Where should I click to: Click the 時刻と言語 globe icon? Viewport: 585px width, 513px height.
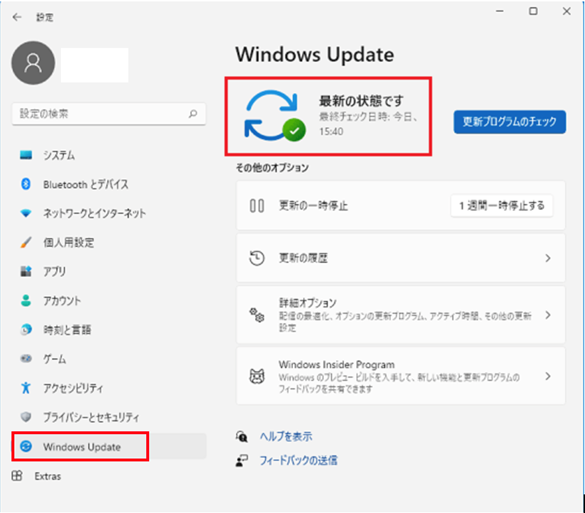tap(26, 329)
